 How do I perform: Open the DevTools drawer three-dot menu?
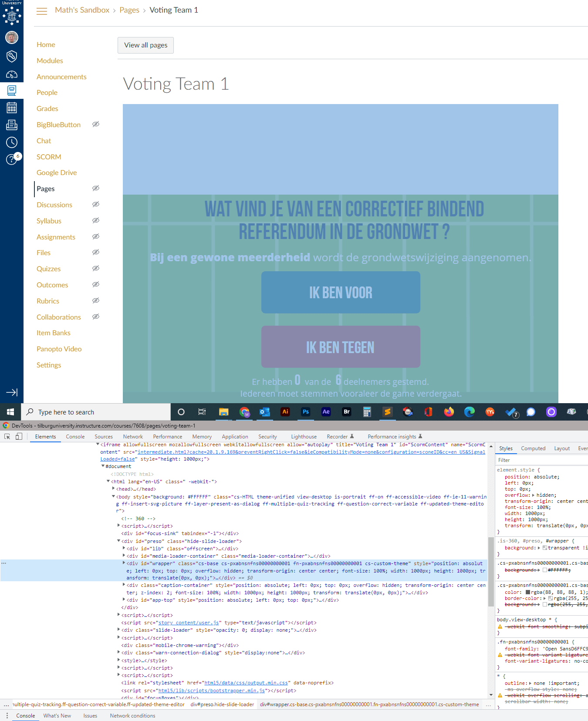pyautogui.click(x=7, y=716)
